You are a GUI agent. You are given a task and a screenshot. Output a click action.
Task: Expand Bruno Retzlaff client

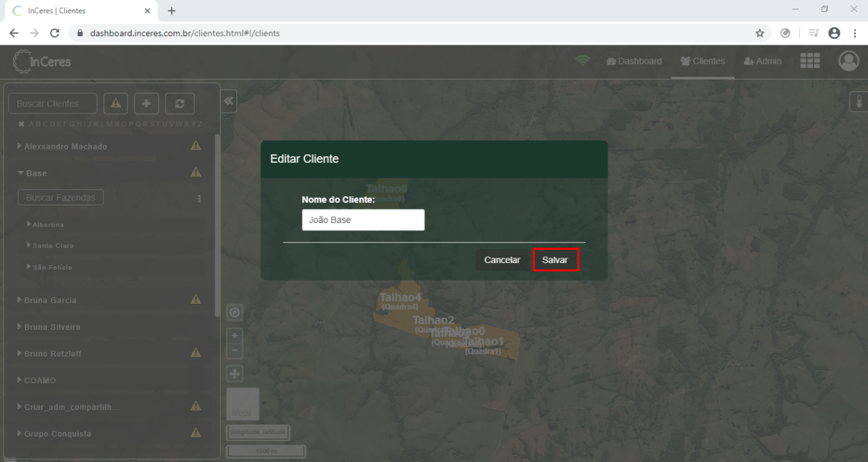49,353
